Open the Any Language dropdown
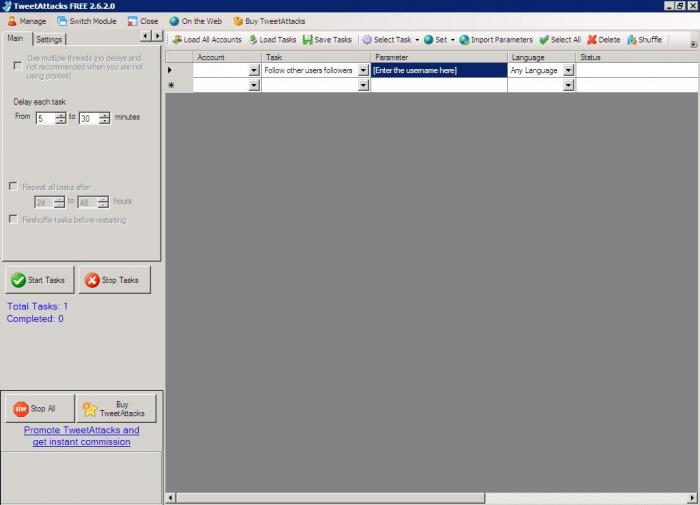The image size is (700, 505). pos(568,71)
